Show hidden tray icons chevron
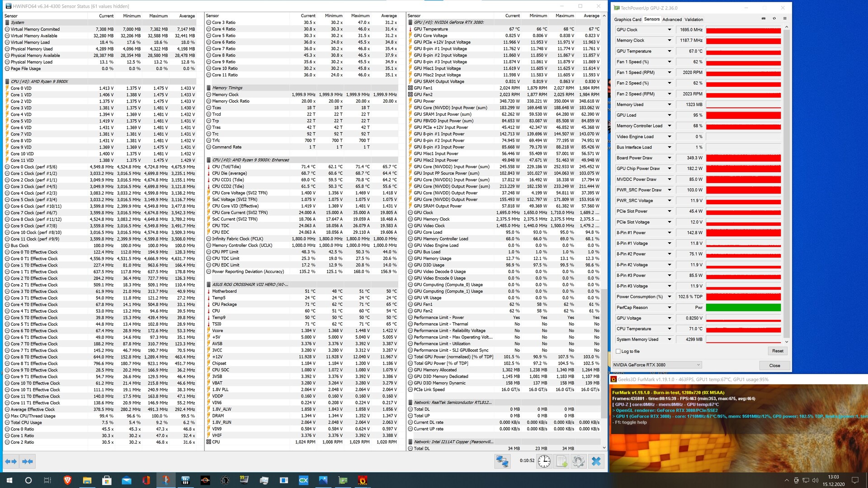 click(786, 480)
